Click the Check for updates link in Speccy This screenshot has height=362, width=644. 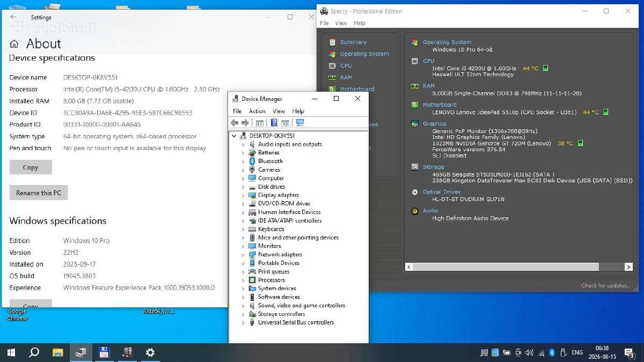[x=606, y=285]
